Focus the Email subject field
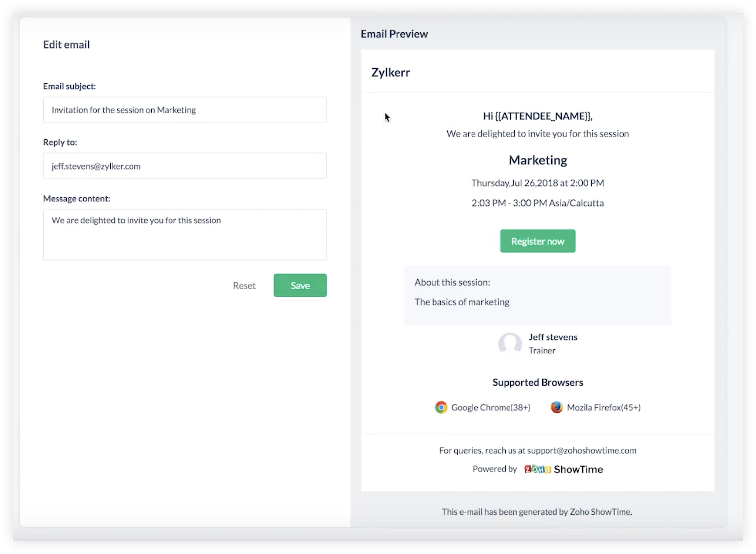 pos(185,110)
